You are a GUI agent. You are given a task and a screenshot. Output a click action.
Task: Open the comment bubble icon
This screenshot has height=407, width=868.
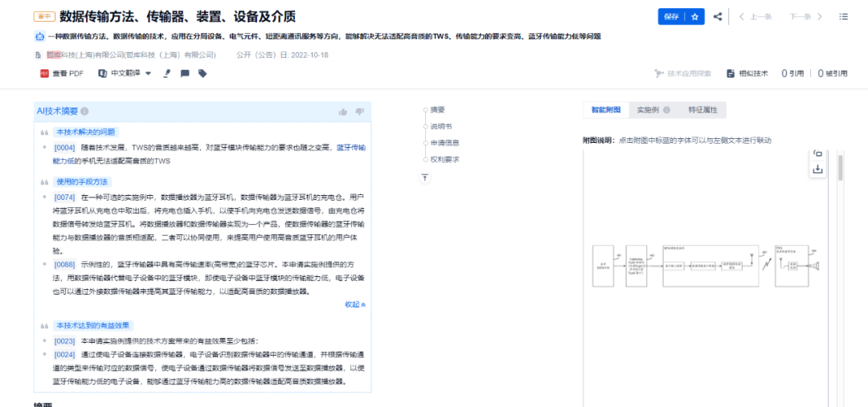coord(185,74)
